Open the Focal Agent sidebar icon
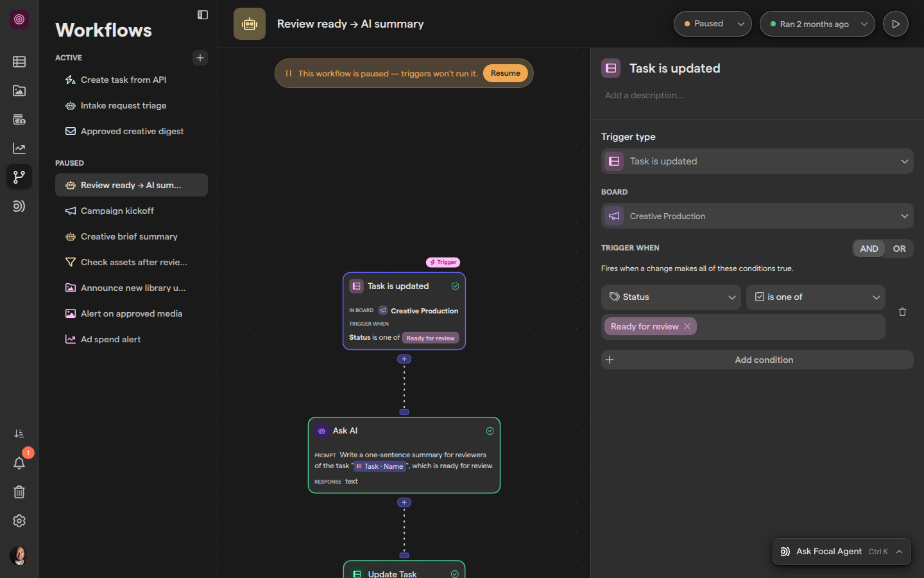Image resolution: width=924 pixels, height=578 pixels. pos(19,206)
